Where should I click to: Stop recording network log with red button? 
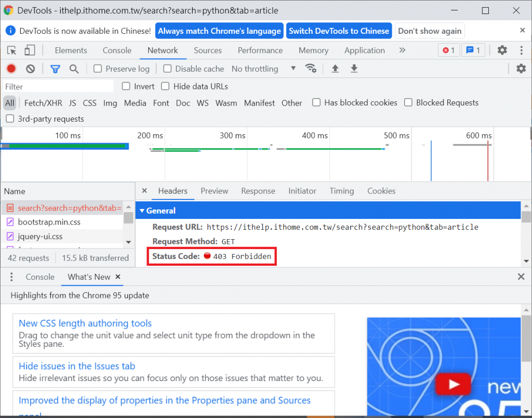click(x=11, y=69)
